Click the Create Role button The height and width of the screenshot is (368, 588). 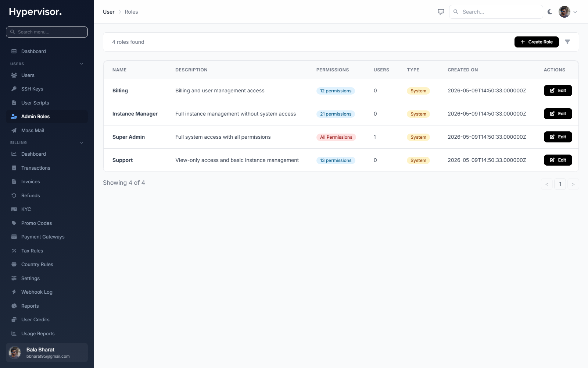click(537, 42)
